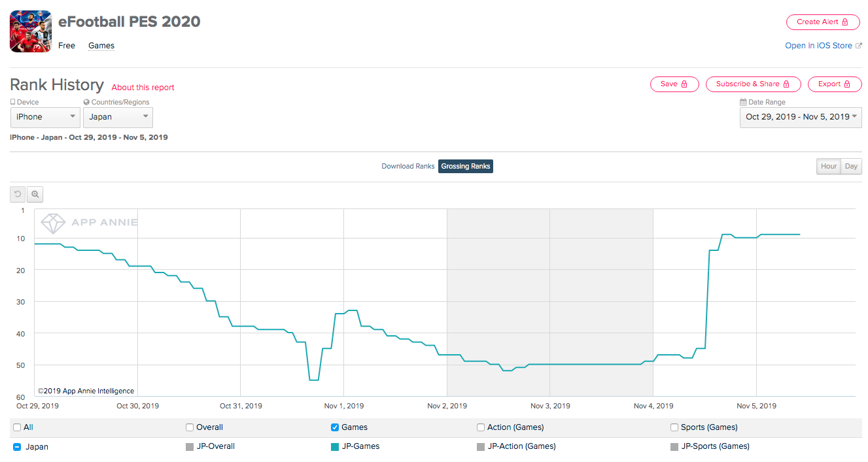868x462 pixels.
Task: Click the Free price label
Action: click(x=67, y=46)
